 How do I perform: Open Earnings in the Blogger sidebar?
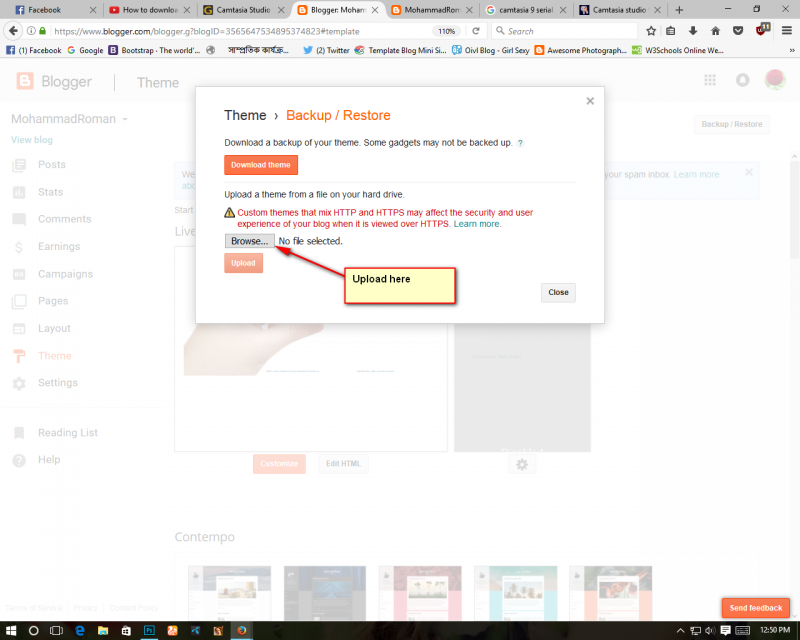59,247
